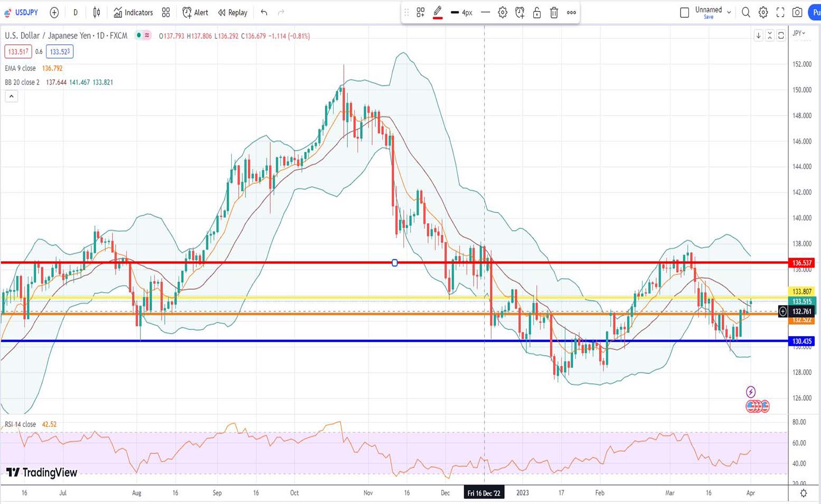Viewport: 821px width, 504px height.
Task: Open the JPY currency dropdown
Action: [x=799, y=33]
